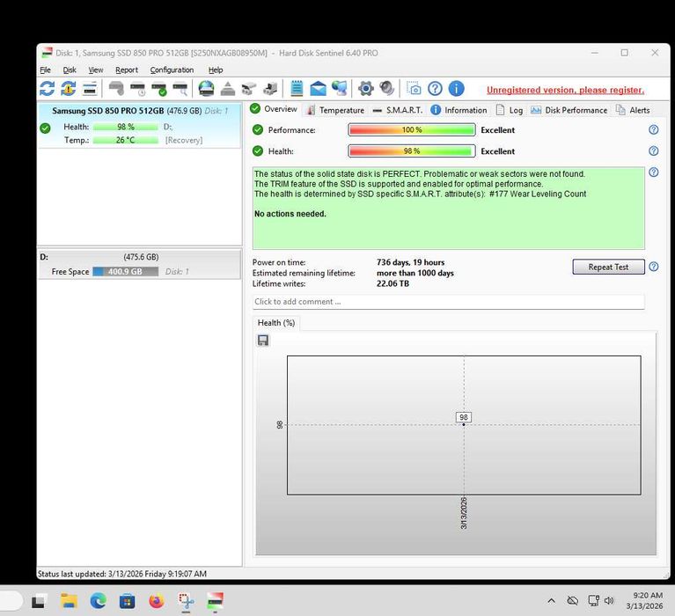Open Snipping Tool from the taskbar
The image size is (675, 616).
coord(186,601)
